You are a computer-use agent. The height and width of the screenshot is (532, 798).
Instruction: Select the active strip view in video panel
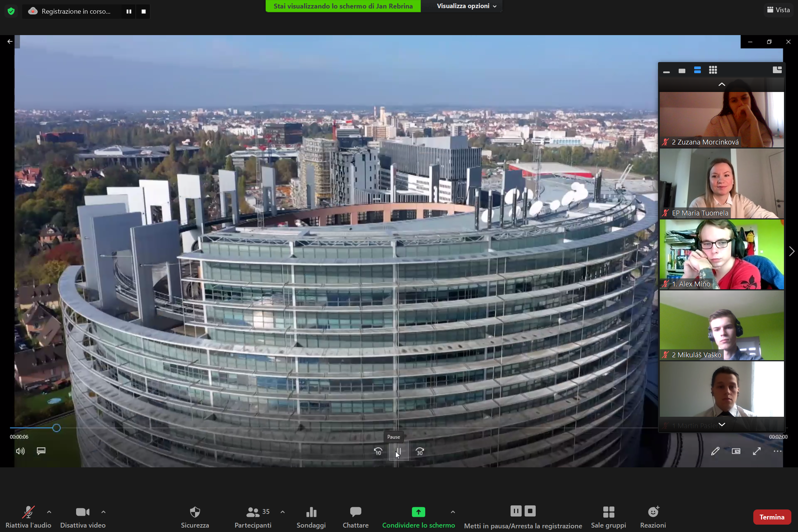coord(698,70)
